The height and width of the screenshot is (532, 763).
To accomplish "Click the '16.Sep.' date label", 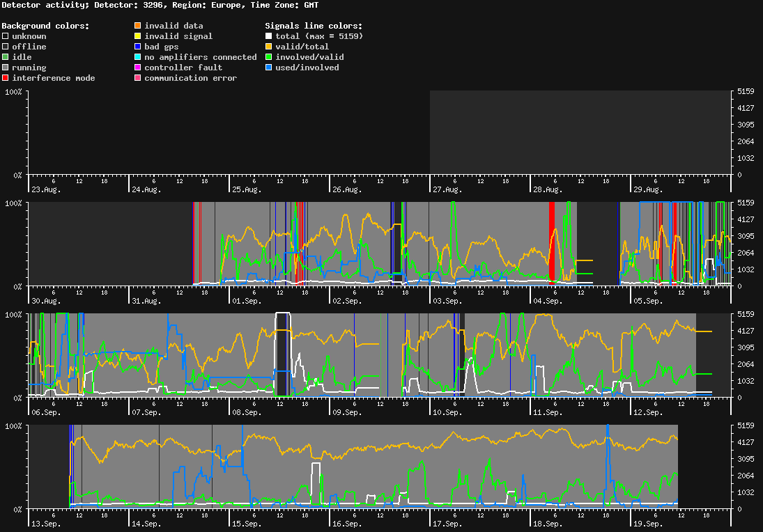I will [348, 524].
